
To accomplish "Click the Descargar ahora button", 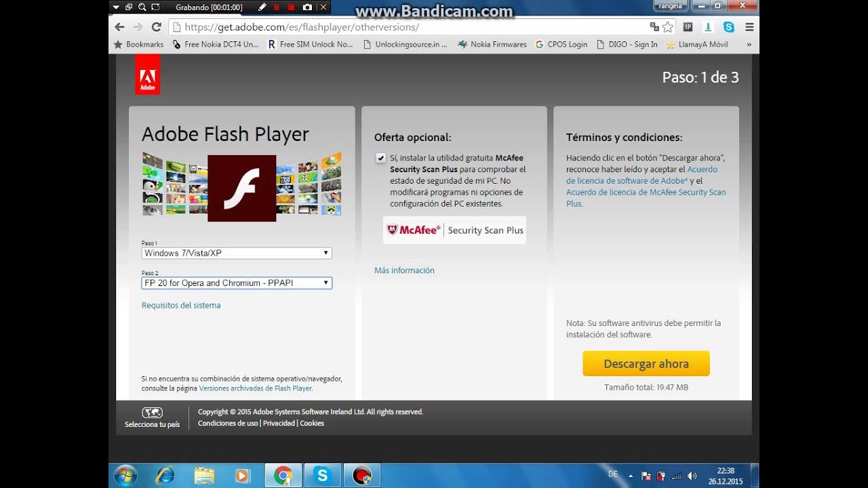I will 646,363.
